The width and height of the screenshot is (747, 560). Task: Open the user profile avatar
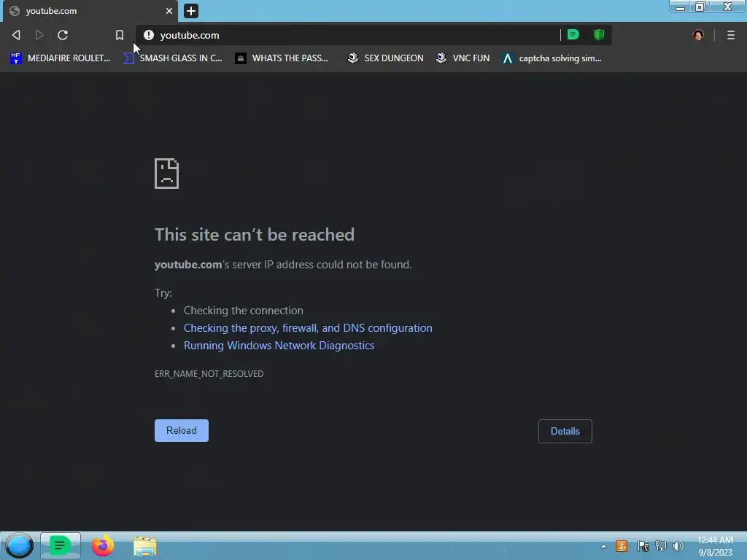(x=698, y=35)
